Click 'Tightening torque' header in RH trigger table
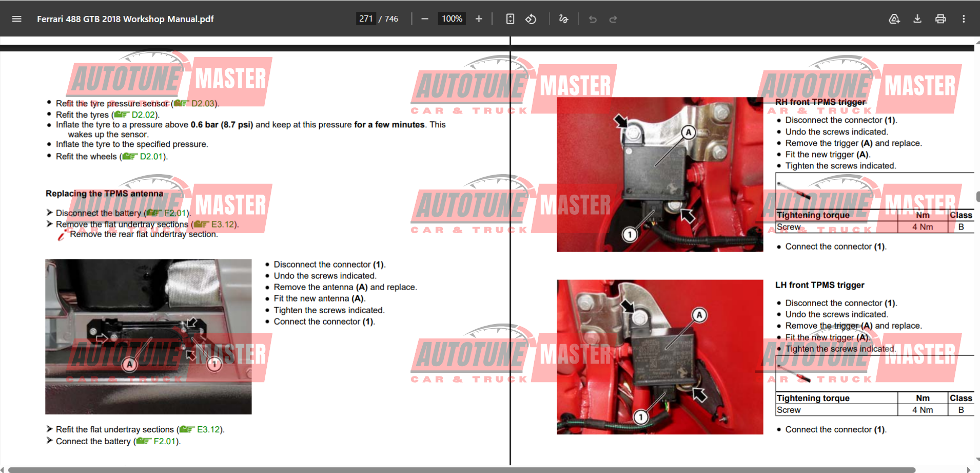This screenshot has height=473, width=980. click(813, 215)
